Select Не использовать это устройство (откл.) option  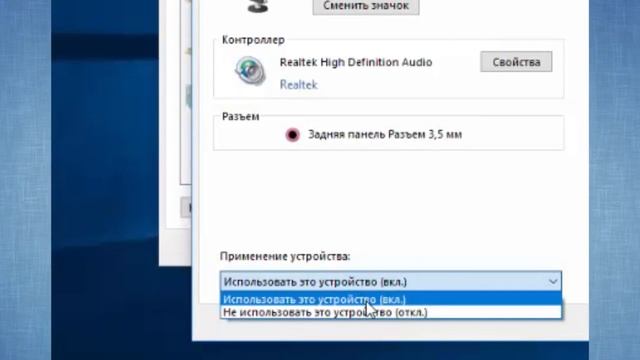pyautogui.click(x=391, y=312)
